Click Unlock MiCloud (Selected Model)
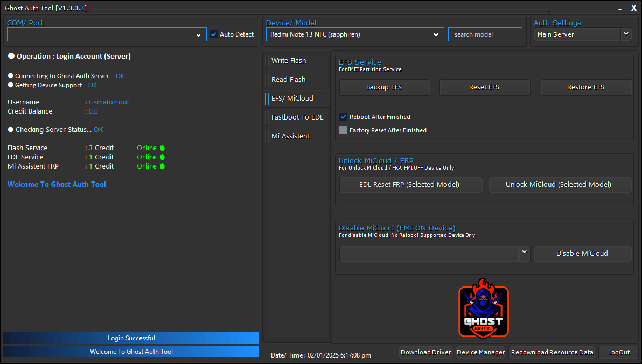The image size is (642, 364). [x=560, y=185]
